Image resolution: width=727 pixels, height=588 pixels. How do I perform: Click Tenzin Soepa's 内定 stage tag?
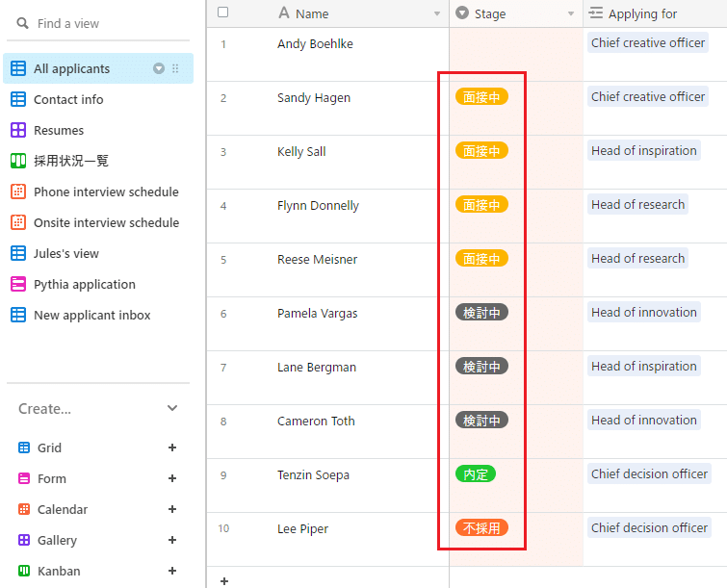tap(476, 474)
